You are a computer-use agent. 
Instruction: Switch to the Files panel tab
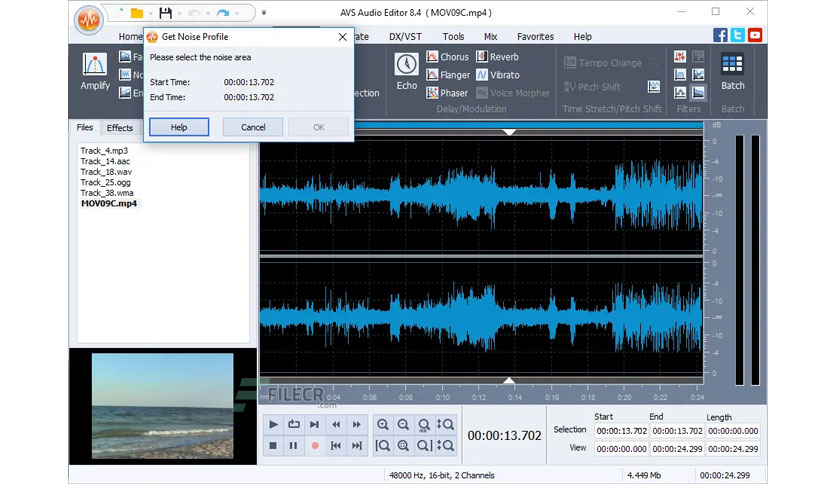pyautogui.click(x=85, y=127)
